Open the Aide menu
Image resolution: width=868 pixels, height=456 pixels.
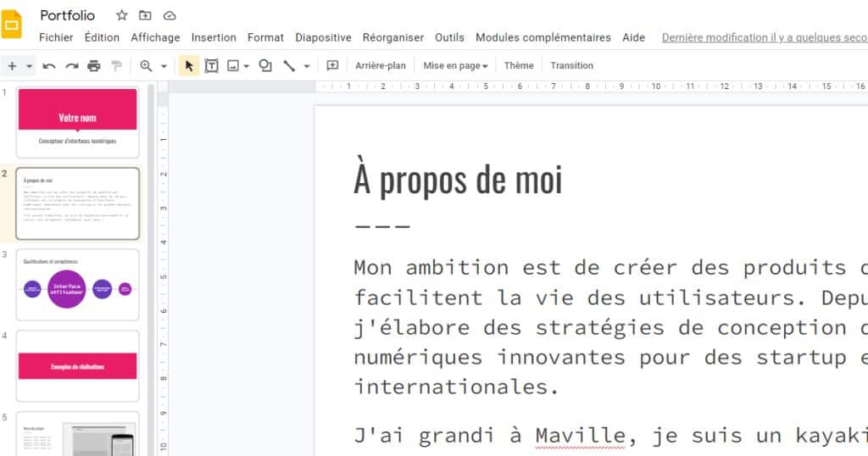(x=633, y=37)
